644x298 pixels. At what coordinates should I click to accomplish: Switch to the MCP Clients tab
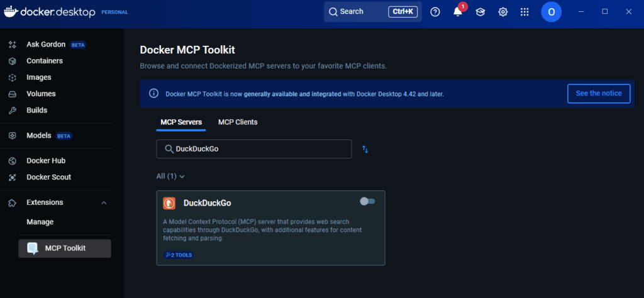[x=238, y=122]
